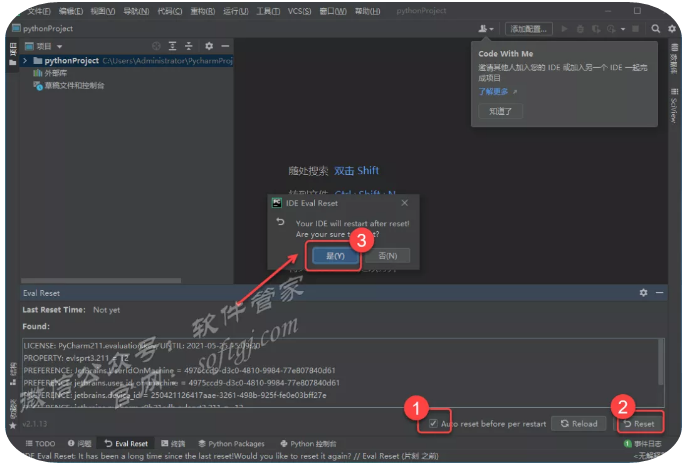
Task: Open the 运行(U) menu
Action: click(235, 11)
